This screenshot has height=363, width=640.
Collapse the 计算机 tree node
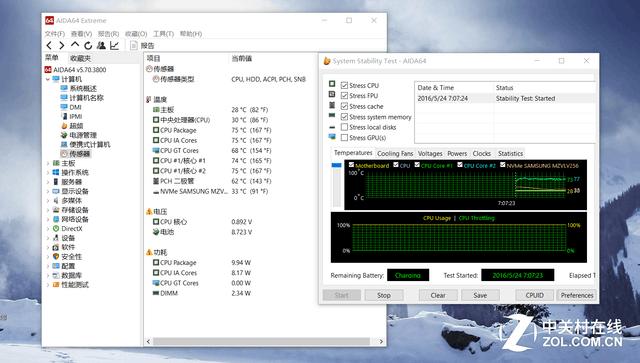(x=48, y=79)
